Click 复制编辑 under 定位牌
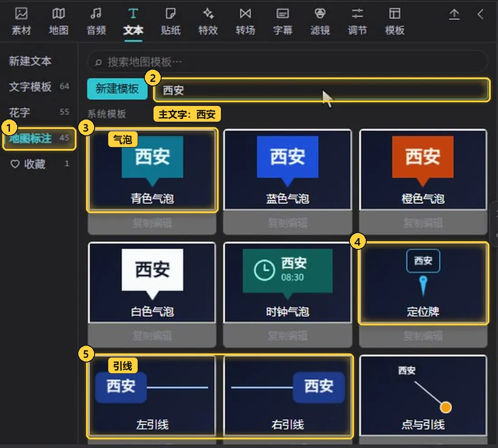498x448 pixels. tap(423, 336)
